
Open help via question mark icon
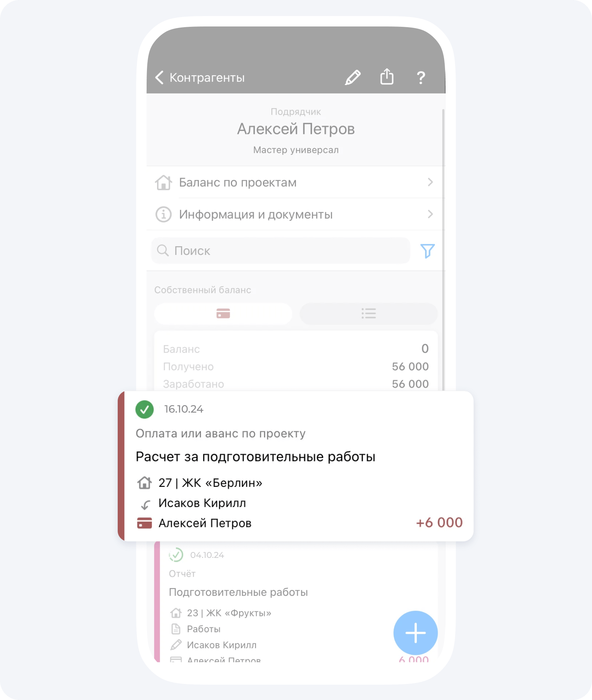[421, 77]
